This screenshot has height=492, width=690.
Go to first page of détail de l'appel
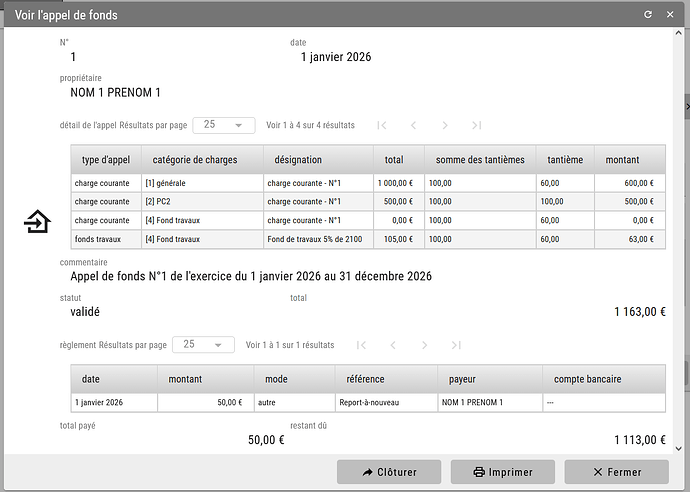point(382,125)
